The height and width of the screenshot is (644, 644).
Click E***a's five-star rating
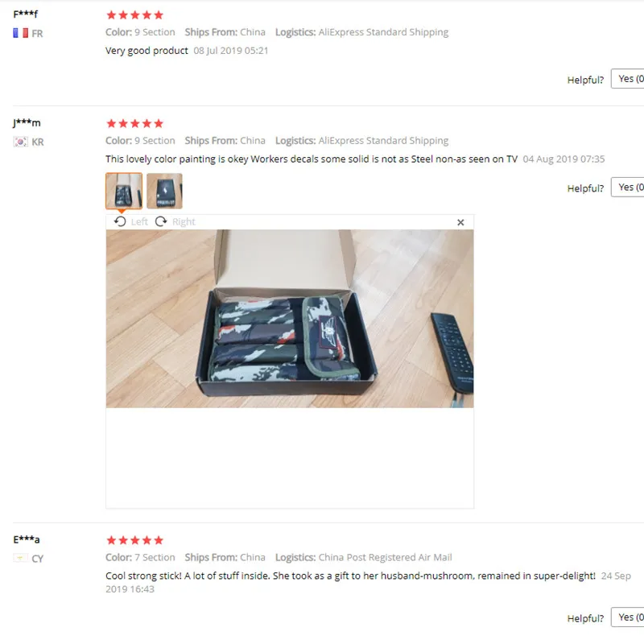[x=134, y=540]
